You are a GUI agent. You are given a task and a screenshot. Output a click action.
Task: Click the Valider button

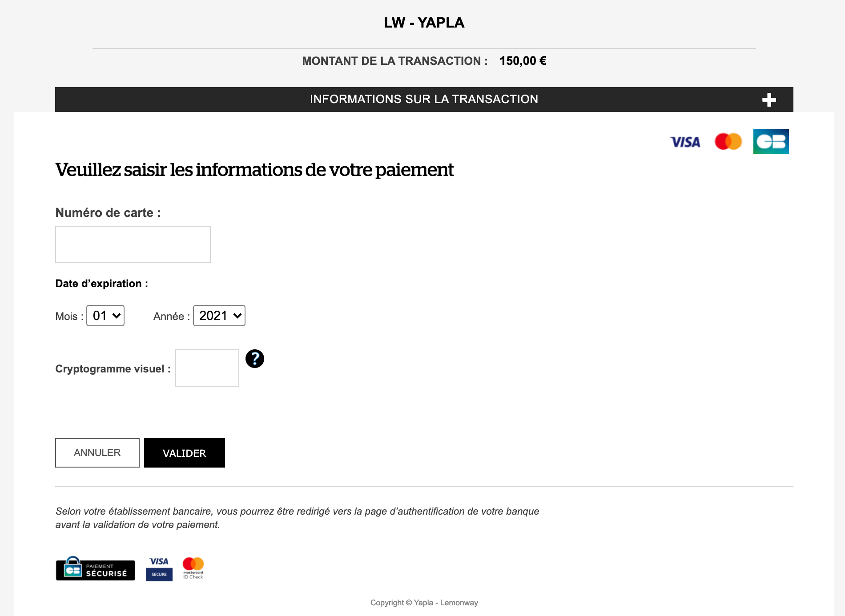coord(185,453)
